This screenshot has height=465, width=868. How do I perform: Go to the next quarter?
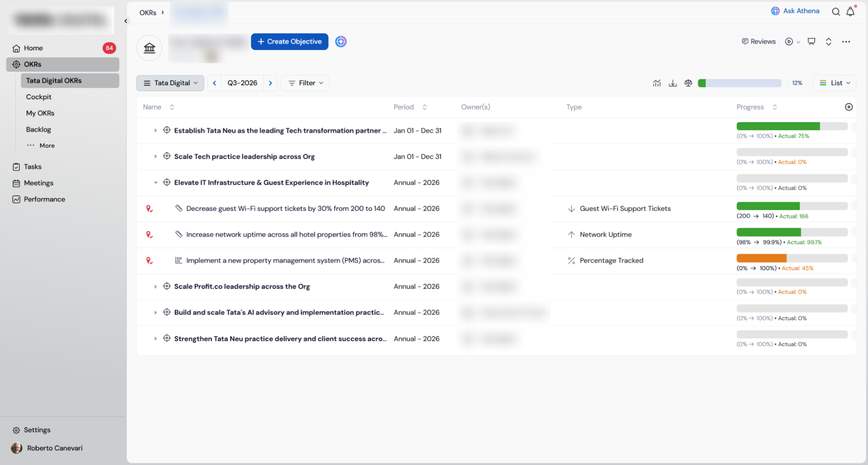click(x=271, y=83)
